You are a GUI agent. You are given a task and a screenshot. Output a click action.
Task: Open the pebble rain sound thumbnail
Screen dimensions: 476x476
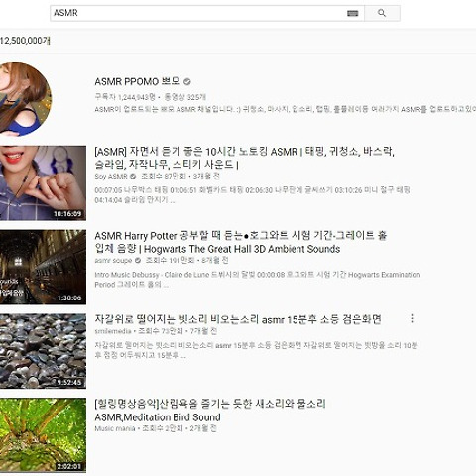43,351
